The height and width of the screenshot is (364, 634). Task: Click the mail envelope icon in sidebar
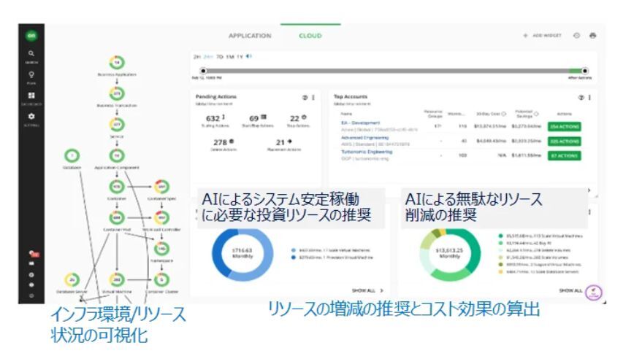point(31,263)
